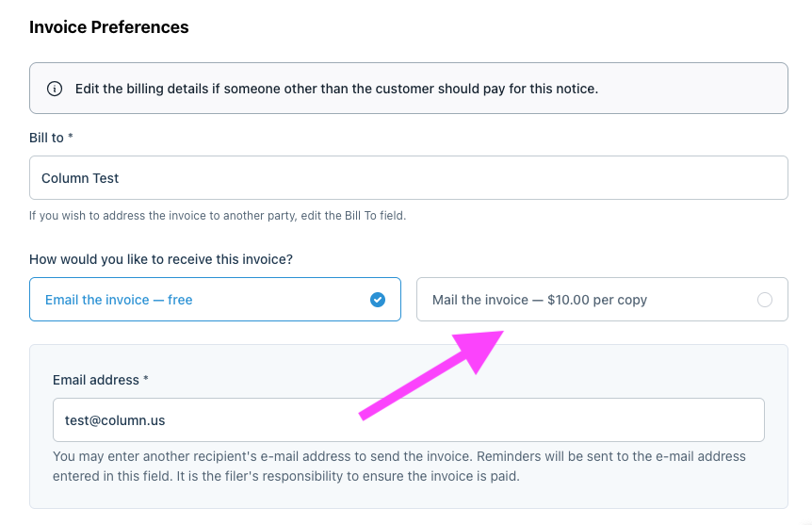
Task: Click the Bill To field helper text
Action: pyautogui.click(x=218, y=216)
